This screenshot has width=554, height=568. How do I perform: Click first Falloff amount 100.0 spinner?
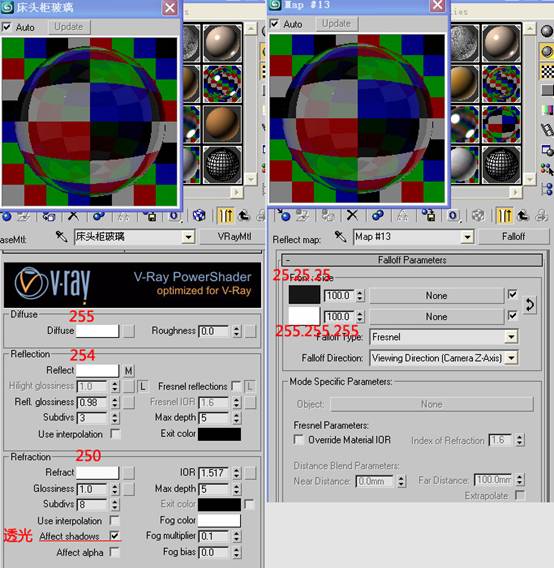359,296
